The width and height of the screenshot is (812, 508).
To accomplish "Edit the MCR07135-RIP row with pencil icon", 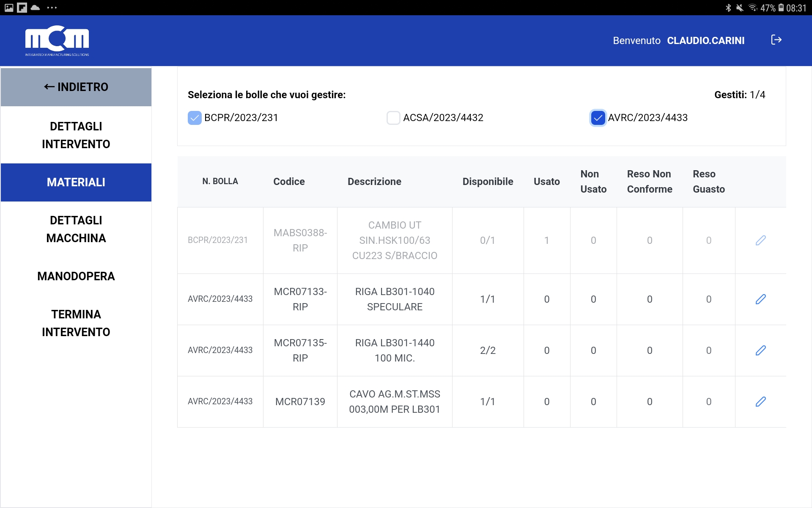I will [760, 351].
